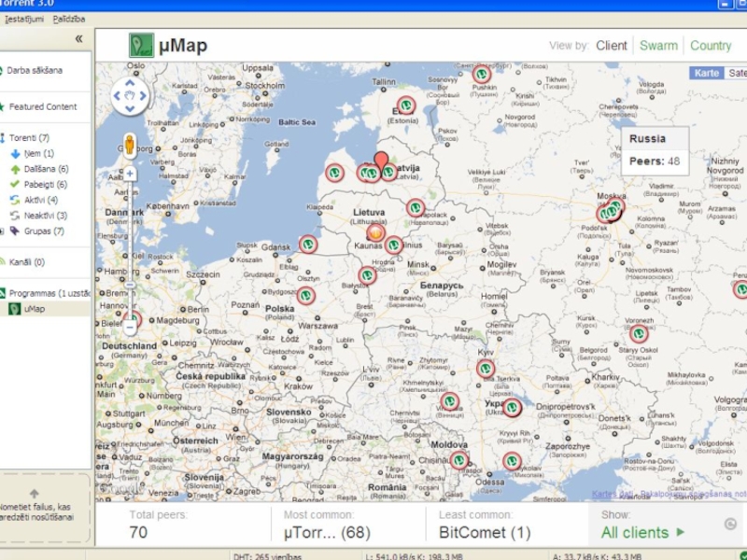The width and height of the screenshot is (747, 560).
Task: Select Darba sākšana in sidebar
Action: (x=35, y=71)
